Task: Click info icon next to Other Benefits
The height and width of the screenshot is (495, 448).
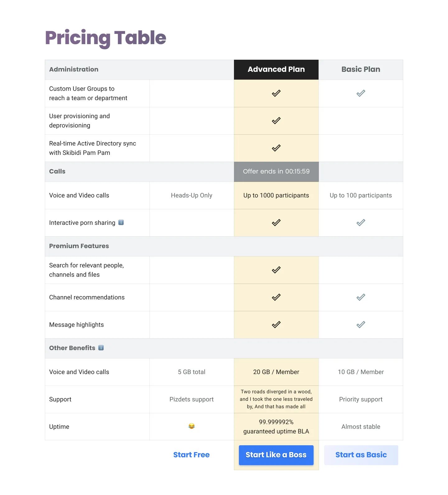Action: coord(101,348)
